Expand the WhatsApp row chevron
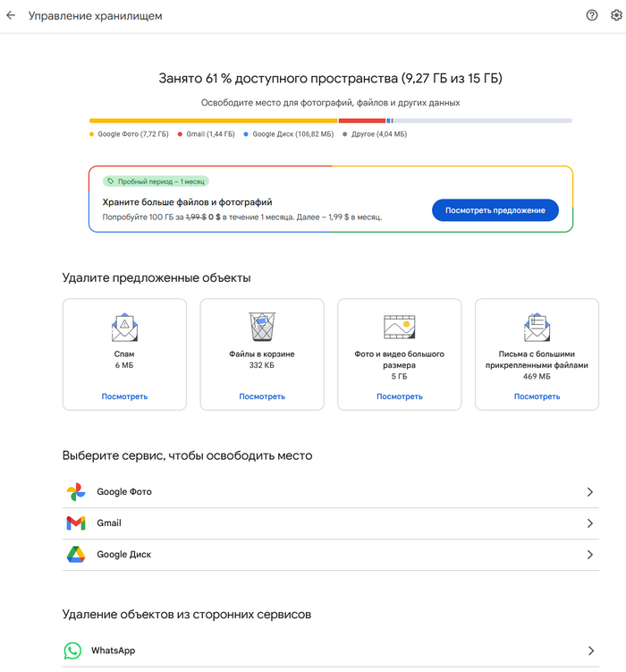 point(590,651)
